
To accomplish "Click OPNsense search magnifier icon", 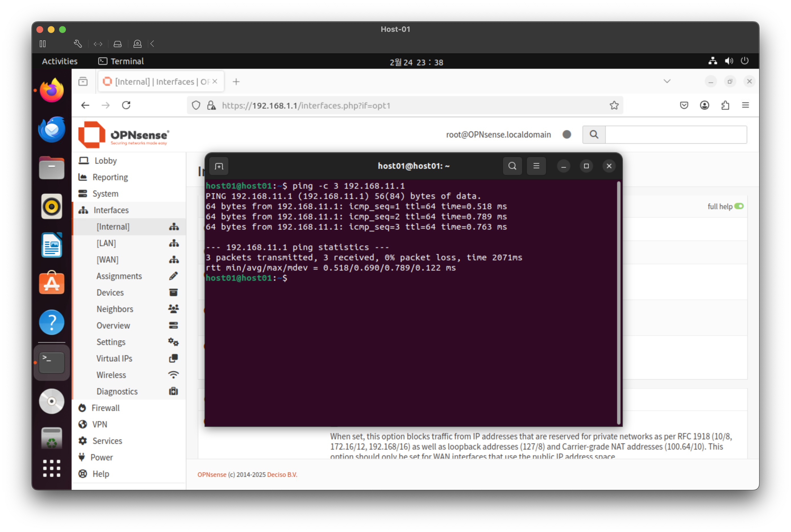I will coord(594,135).
